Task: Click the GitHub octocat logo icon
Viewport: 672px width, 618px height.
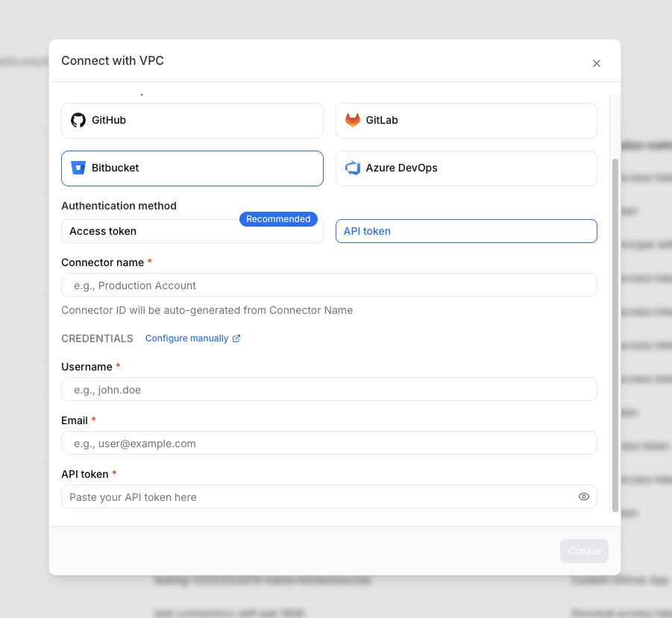Action: pos(78,120)
